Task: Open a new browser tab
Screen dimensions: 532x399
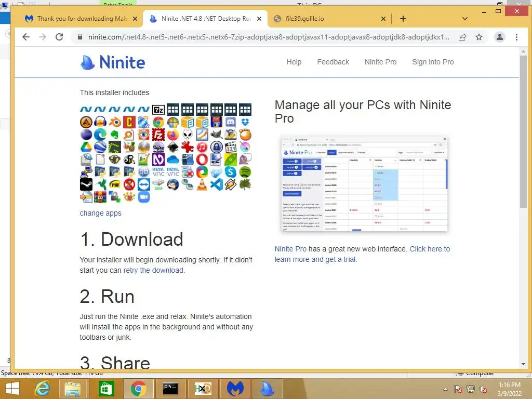Action: 403,19
